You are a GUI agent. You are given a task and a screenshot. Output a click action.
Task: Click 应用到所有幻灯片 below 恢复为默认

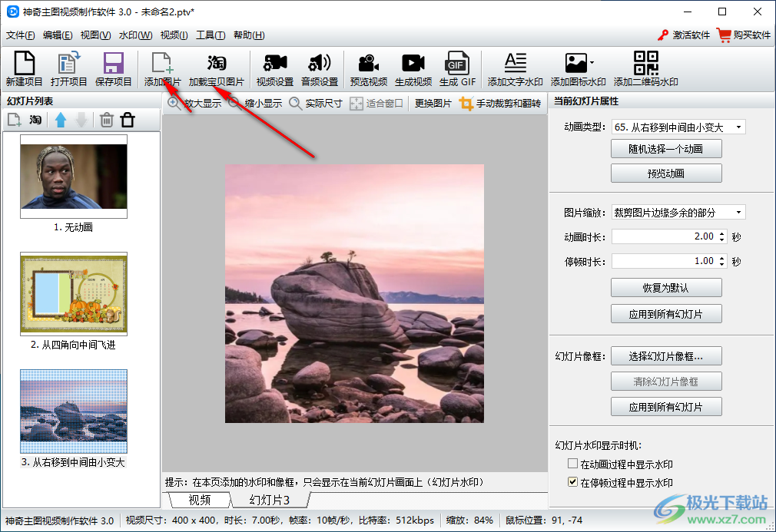click(x=666, y=314)
